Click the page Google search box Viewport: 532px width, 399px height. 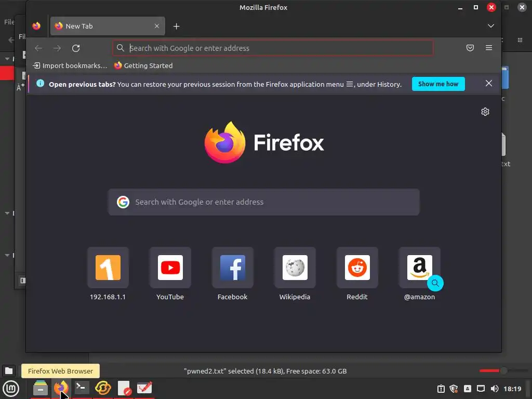[263, 202]
